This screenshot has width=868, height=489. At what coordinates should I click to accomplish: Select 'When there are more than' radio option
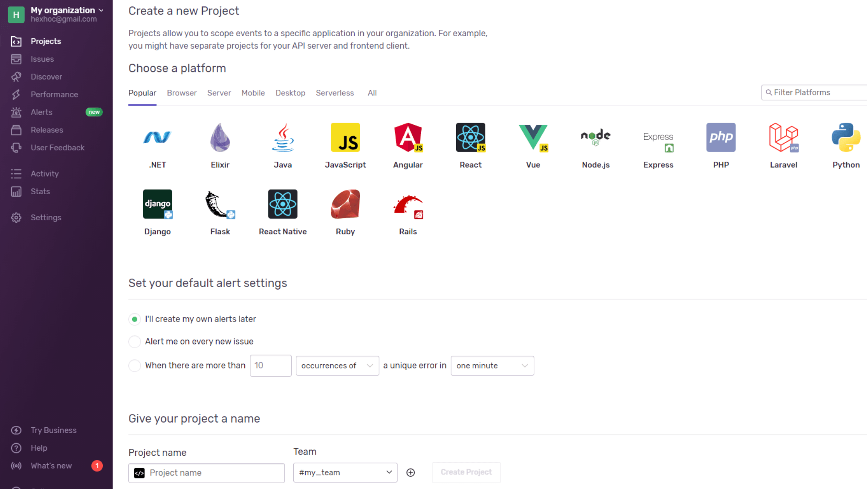tap(135, 365)
